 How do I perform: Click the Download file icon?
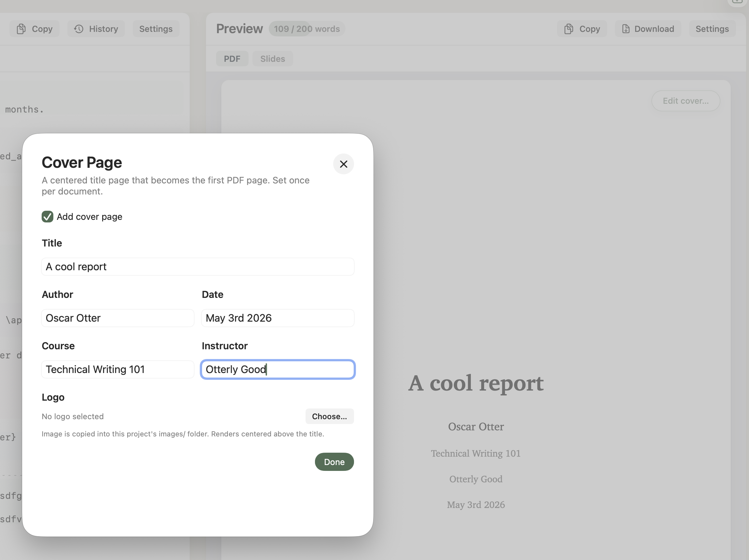(x=626, y=29)
